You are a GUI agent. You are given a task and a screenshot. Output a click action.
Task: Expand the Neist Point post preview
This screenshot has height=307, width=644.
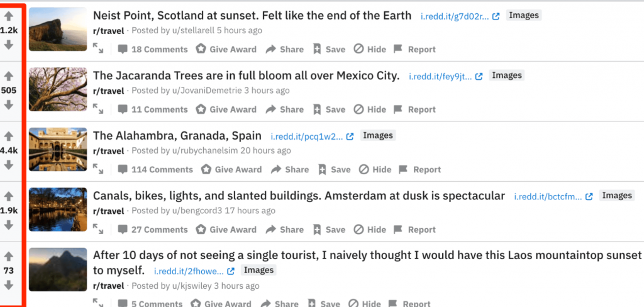(x=97, y=49)
